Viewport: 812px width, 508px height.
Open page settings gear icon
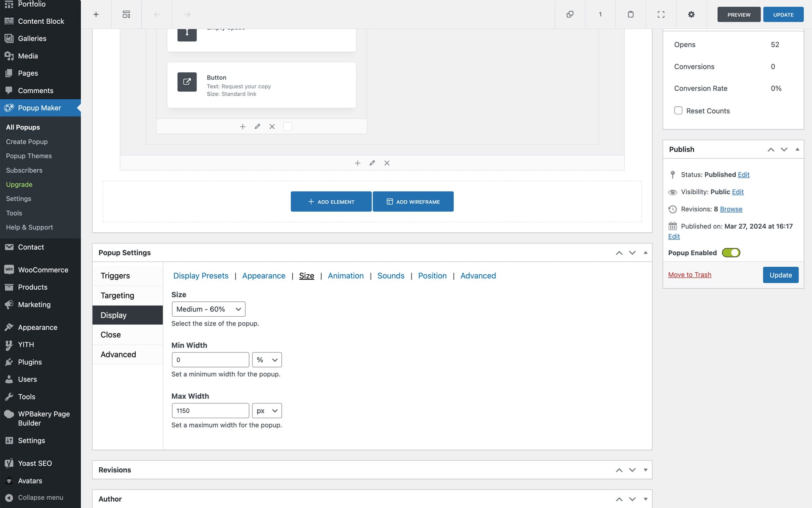pyautogui.click(x=691, y=14)
